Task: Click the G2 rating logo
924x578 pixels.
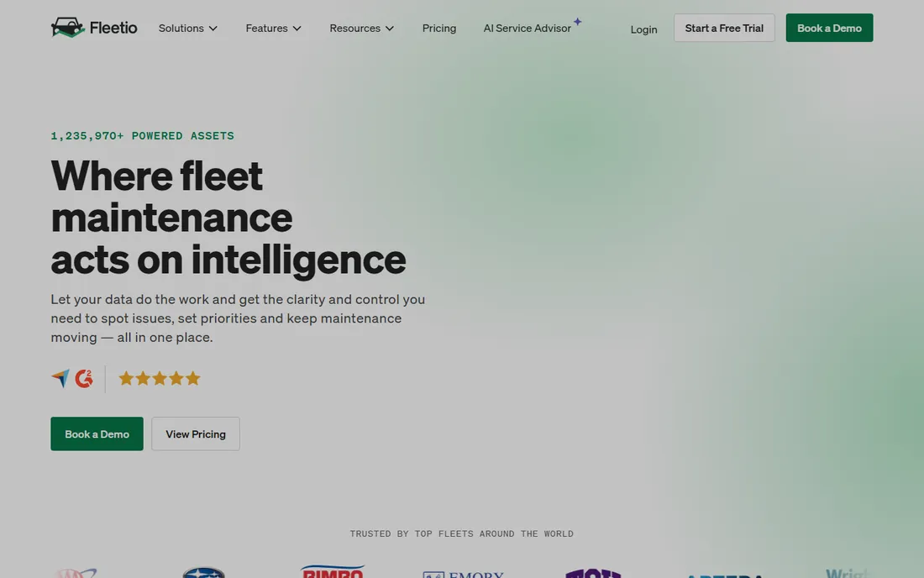Action: (x=84, y=378)
